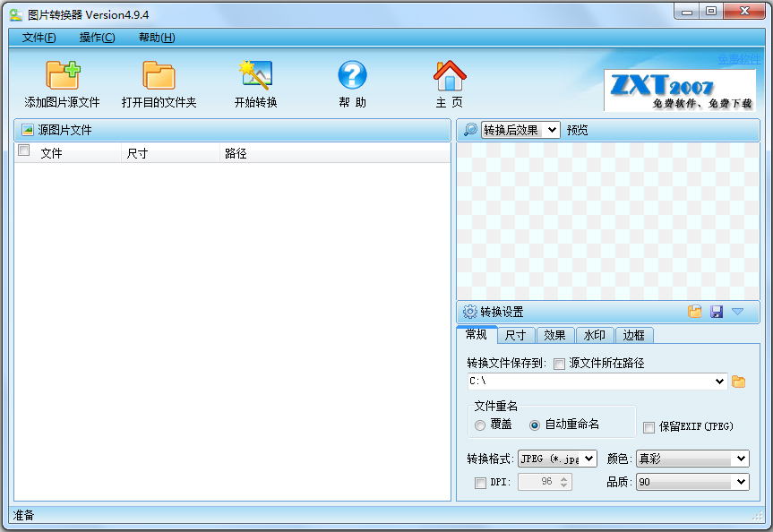Enable the DPI checkbox
The image size is (773, 532).
(480, 483)
